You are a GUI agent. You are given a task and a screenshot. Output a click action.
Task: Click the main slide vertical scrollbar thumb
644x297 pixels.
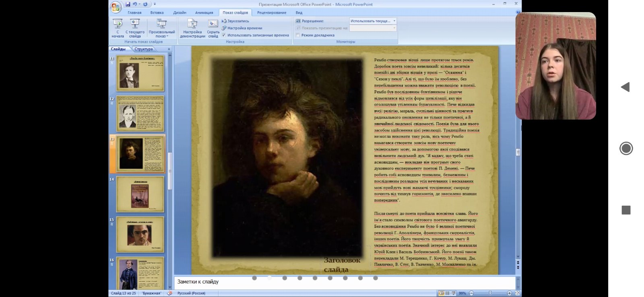pyautogui.click(x=518, y=152)
